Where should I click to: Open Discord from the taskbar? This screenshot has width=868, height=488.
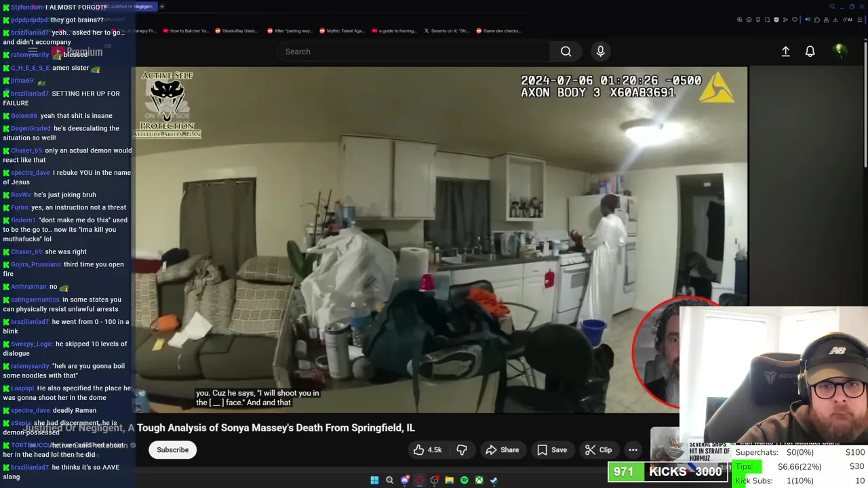(405, 480)
